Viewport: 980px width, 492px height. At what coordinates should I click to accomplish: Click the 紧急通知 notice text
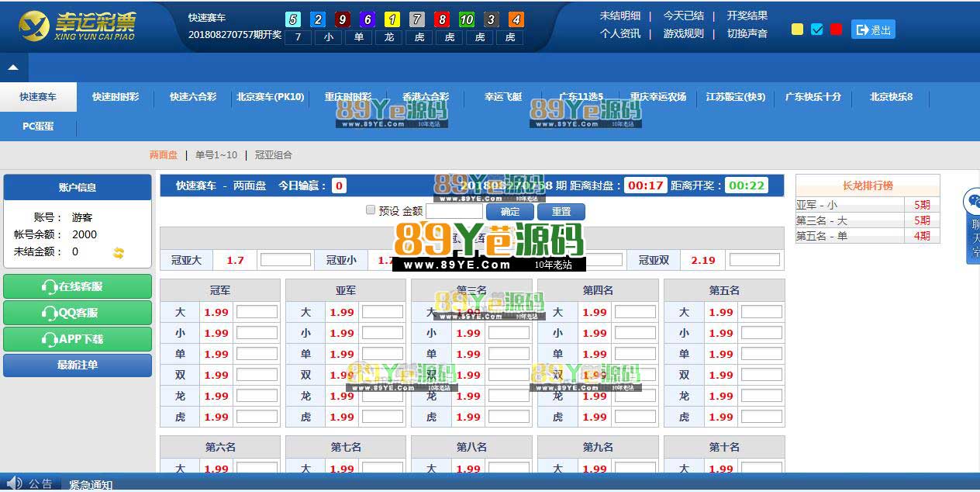tap(91, 485)
